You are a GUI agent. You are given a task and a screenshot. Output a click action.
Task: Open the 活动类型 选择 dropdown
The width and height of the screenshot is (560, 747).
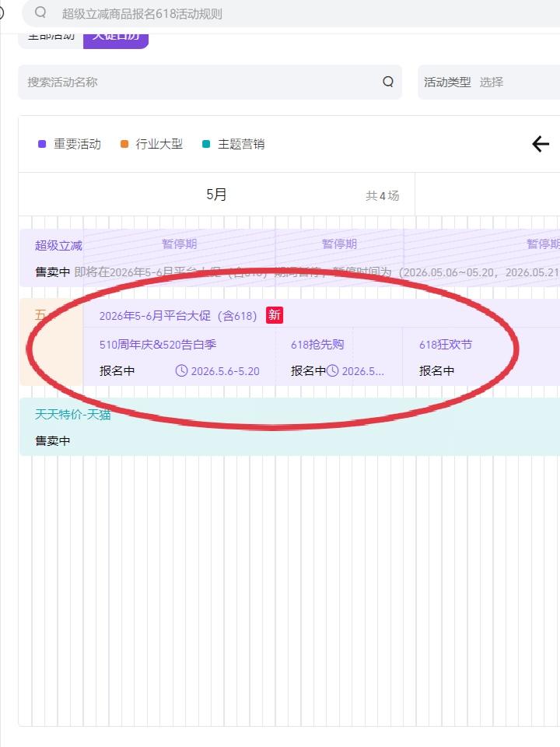click(x=488, y=82)
